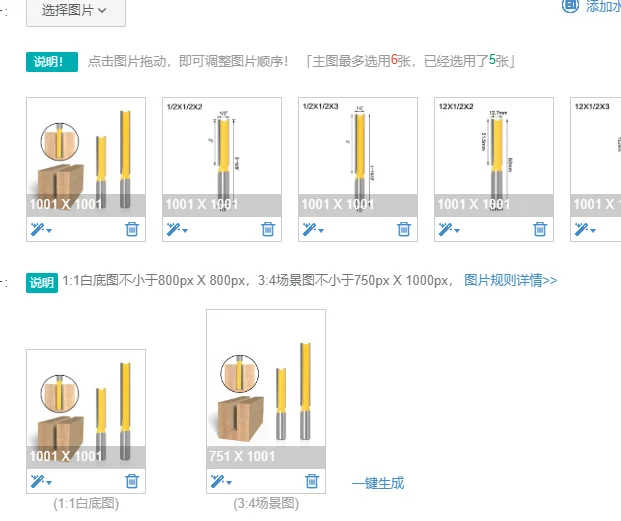Select first main thumbnail with wood block and bits
Screen dimensions: 621x521
pyautogui.click(x=86, y=157)
